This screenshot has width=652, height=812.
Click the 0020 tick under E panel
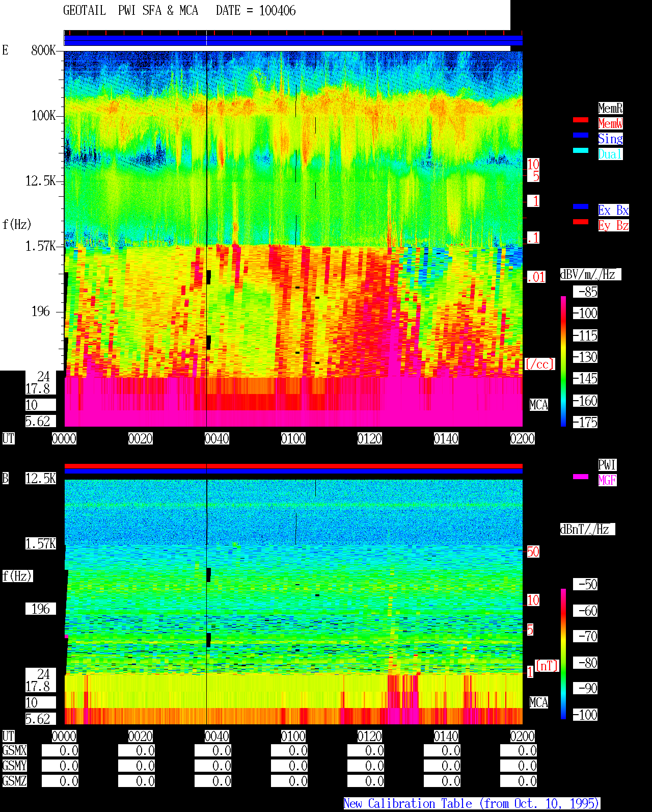pos(140,438)
